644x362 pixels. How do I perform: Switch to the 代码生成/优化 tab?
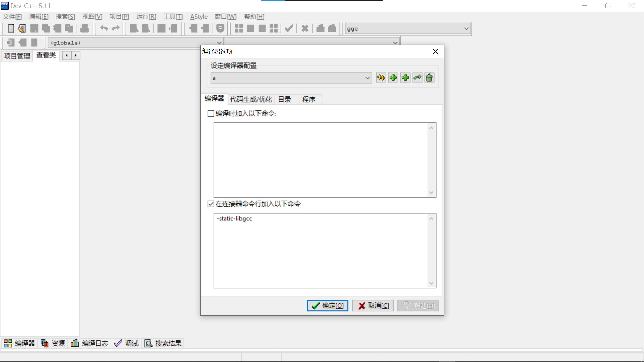pos(251,99)
